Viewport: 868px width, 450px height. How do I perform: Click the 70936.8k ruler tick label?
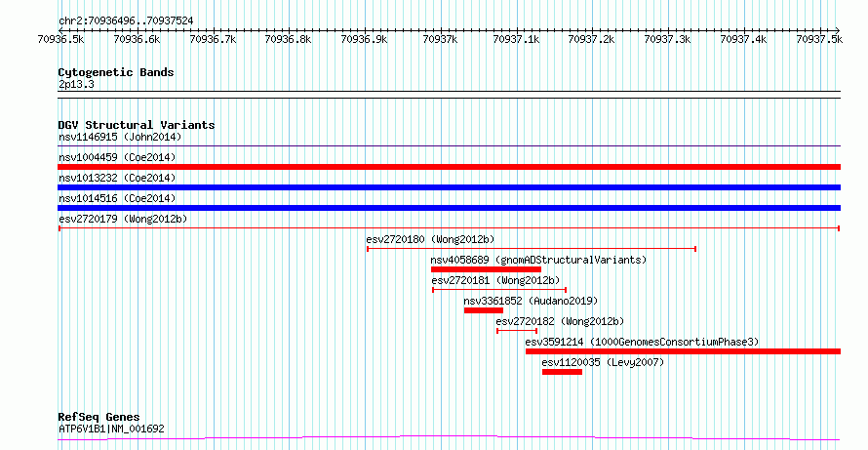[x=289, y=39]
